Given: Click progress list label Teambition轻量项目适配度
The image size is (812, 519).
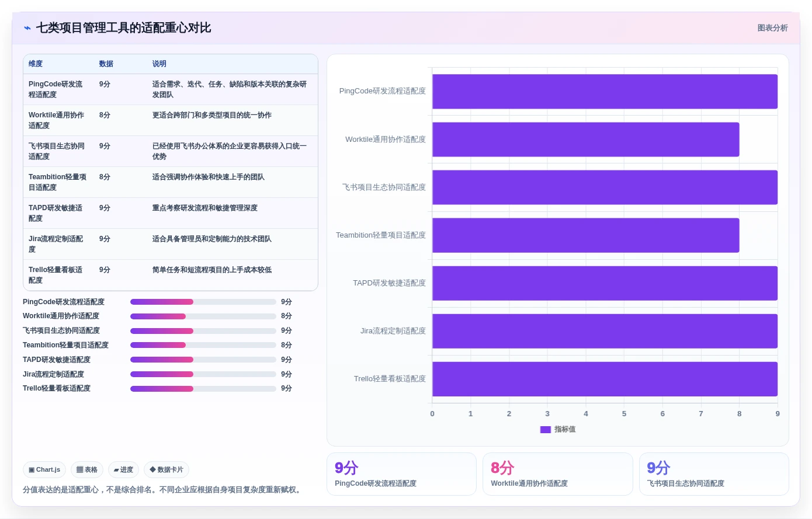Looking at the screenshot, I should click(65, 345).
